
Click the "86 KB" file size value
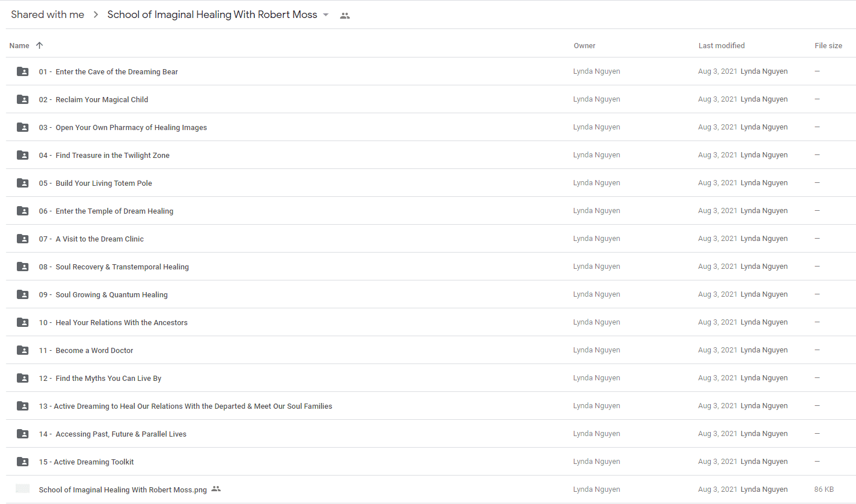(x=824, y=489)
